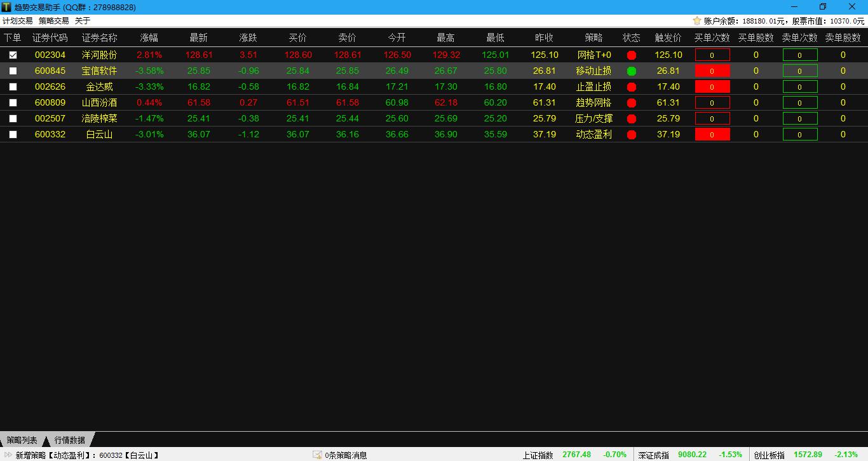
Task: Click the arrow icon beside 新增策略 in status bar
Action: (x=8, y=455)
